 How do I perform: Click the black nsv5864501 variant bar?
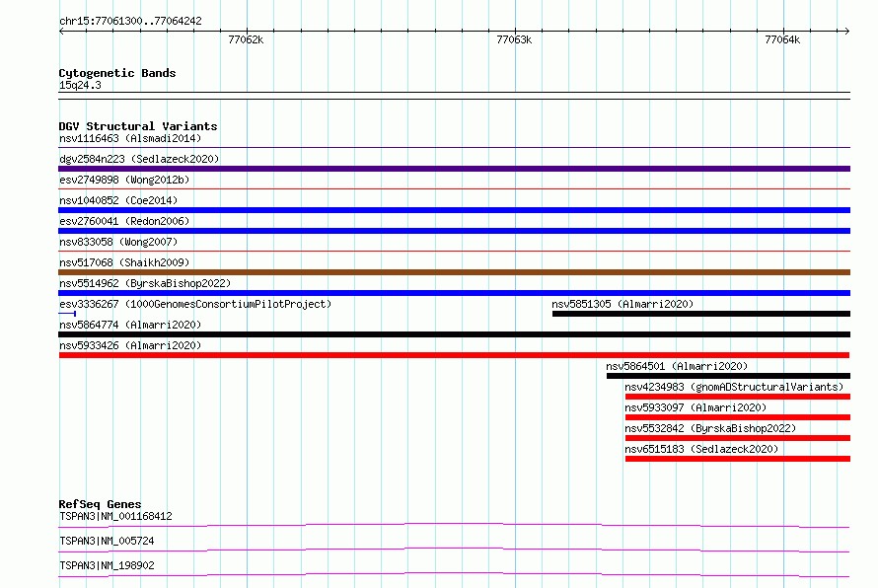point(728,376)
